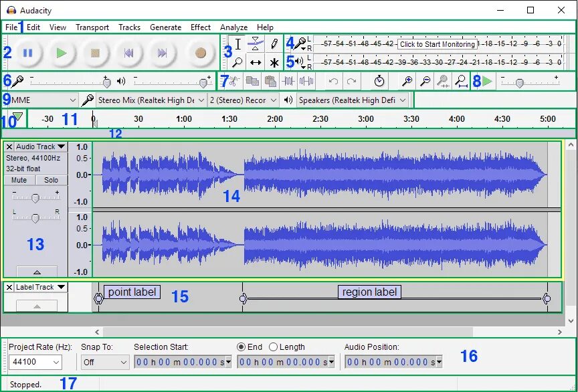Open the File menu
The image size is (578, 392).
[x=11, y=27]
